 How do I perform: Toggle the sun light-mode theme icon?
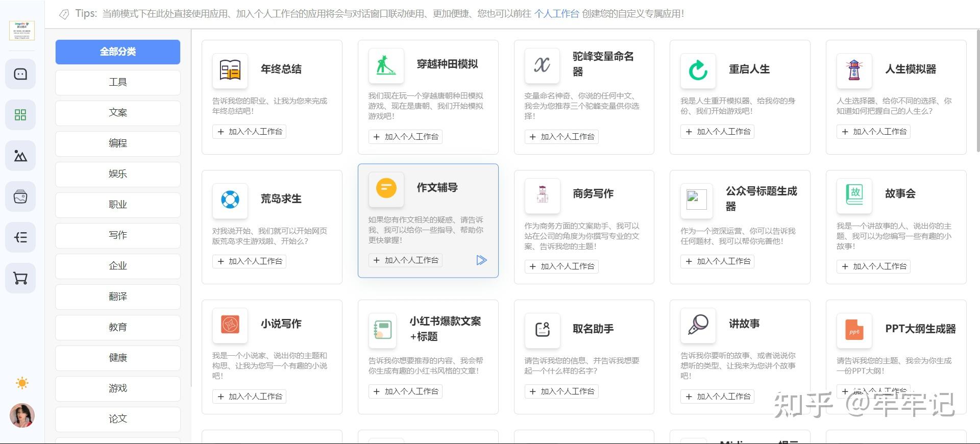point(22,383)
